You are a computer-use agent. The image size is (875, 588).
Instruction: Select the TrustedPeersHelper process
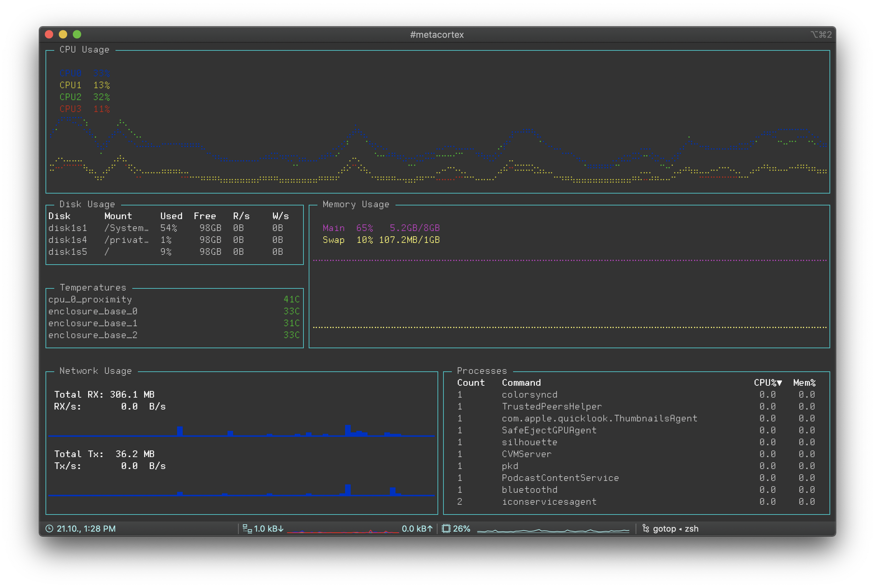tap(636, 407)
